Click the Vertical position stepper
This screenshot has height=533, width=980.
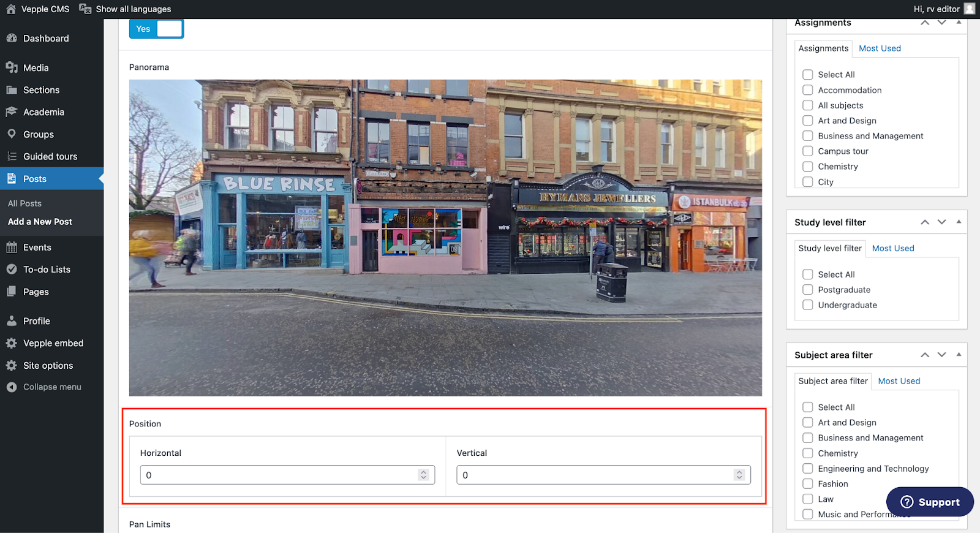[739, 475]
